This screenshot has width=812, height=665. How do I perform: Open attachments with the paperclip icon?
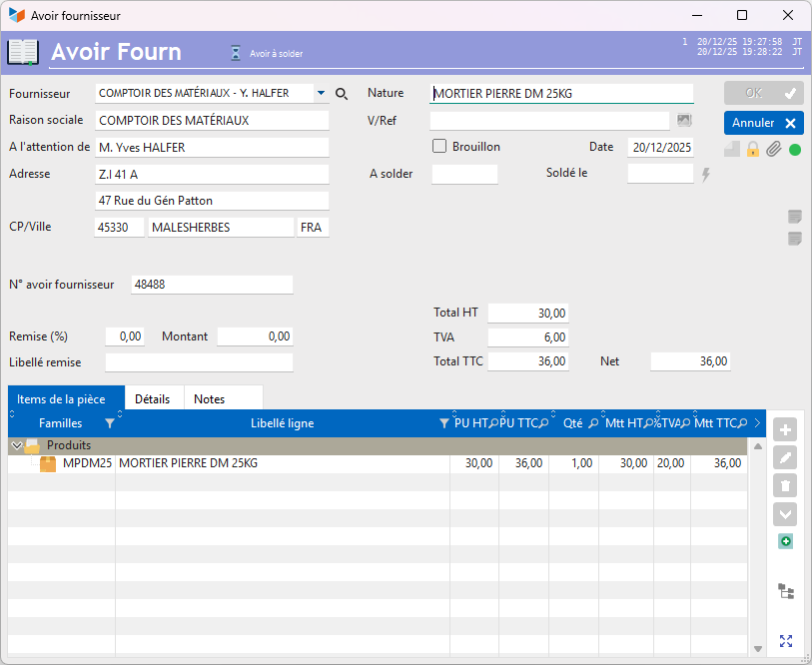[x=773, y=150]
